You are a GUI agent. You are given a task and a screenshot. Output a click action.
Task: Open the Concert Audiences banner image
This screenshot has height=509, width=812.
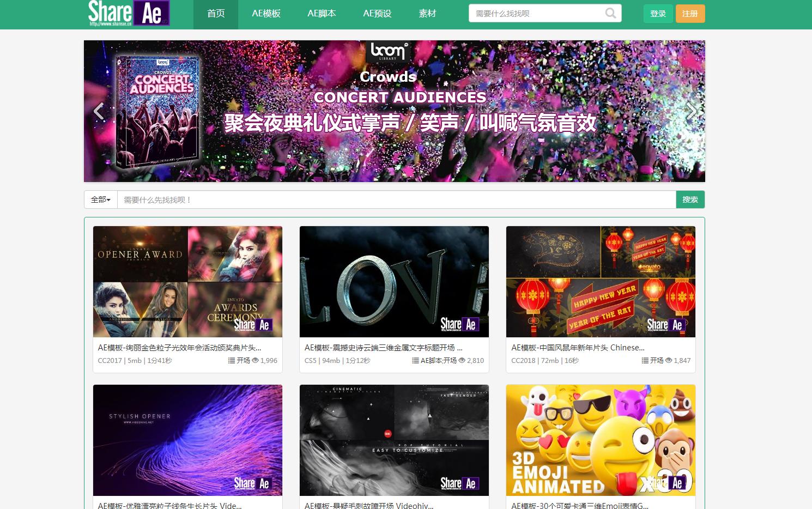pos(395,111)
